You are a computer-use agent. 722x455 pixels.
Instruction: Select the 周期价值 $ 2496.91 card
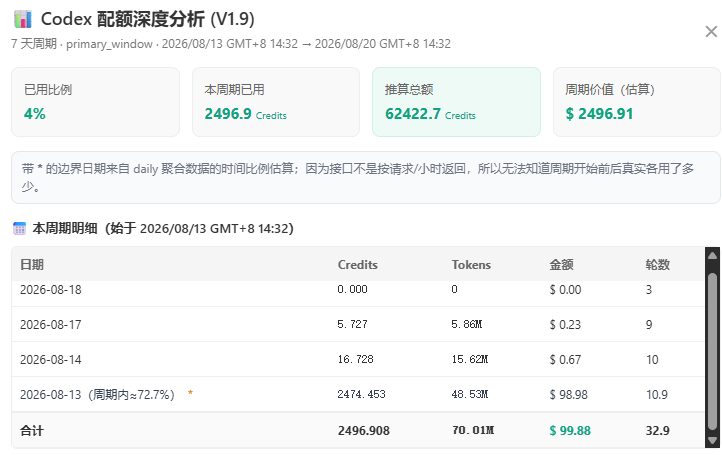coord(637,102)
